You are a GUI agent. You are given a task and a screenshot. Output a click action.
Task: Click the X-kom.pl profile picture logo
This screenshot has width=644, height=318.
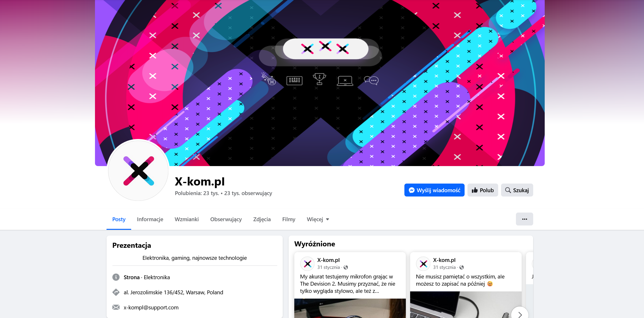tap(138, 170)
